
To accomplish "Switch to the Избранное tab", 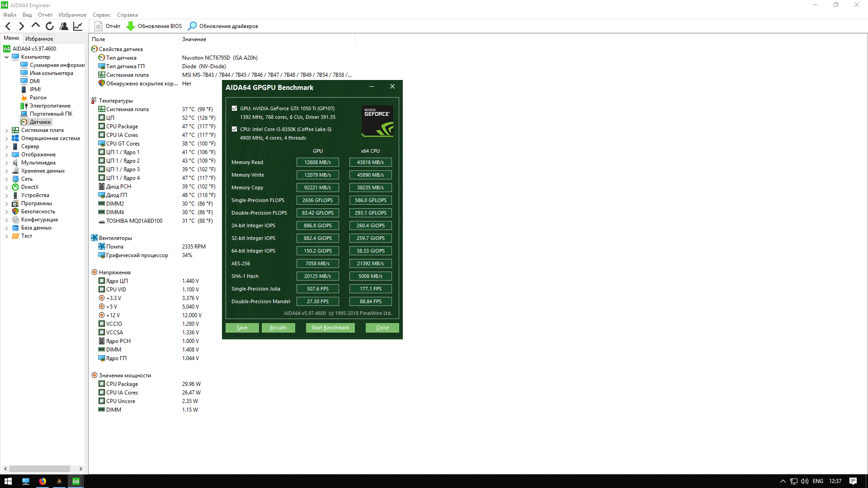I will pyautogui.click(x=39, y=39).
